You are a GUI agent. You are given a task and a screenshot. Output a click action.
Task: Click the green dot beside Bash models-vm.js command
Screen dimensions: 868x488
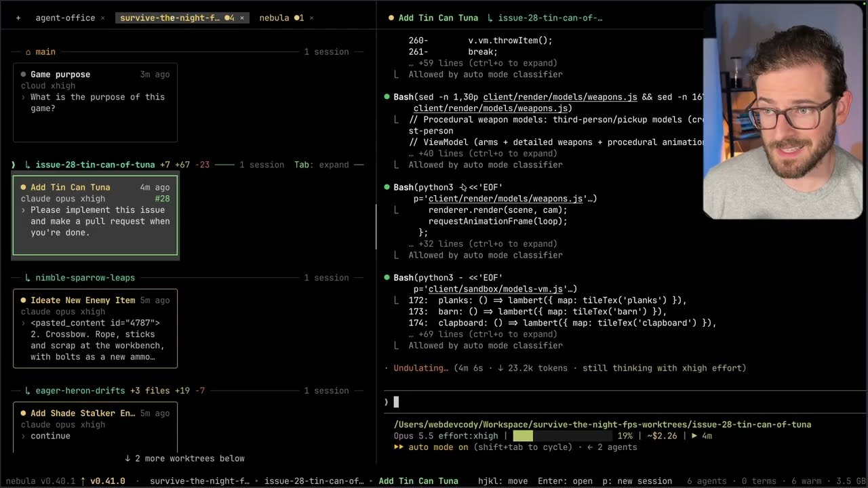click(x=387, y=278)
